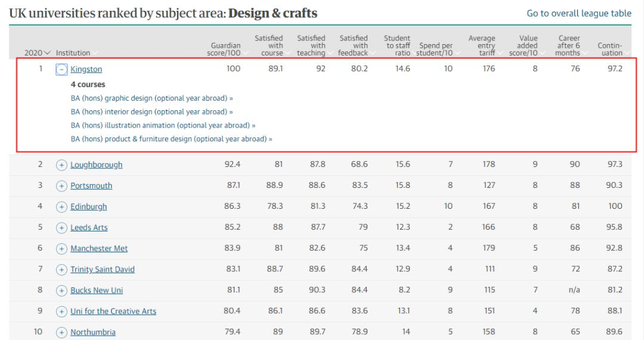644x340 pixels.
Task: Collapse the Kingston course list
Action: [x=61, y=69]
